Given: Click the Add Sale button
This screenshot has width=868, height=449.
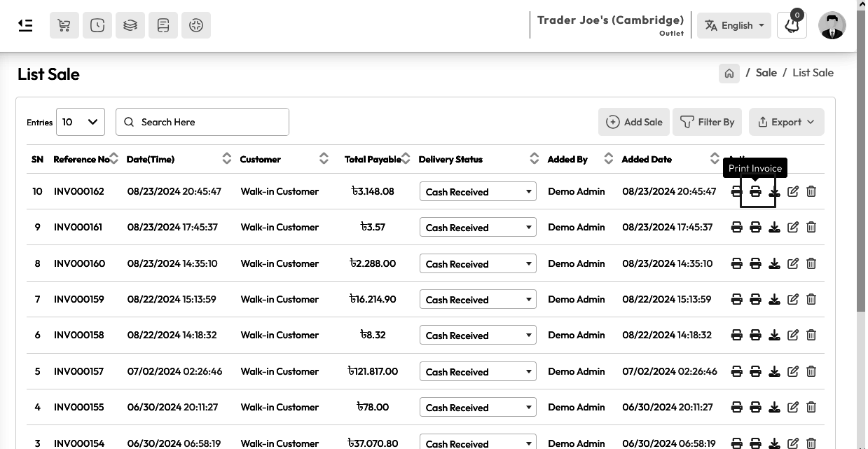Looking at the screenshot, I should click(x=634, y=122).
